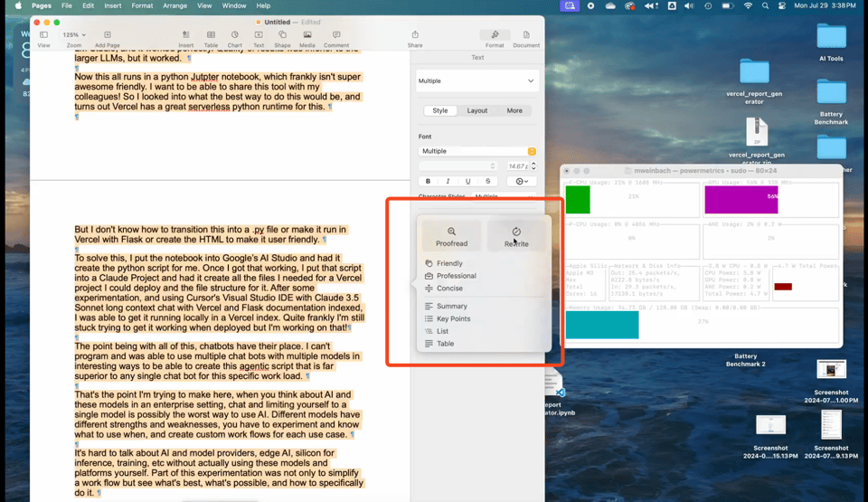Toggle underline text formatting

(x=467, y=181)
